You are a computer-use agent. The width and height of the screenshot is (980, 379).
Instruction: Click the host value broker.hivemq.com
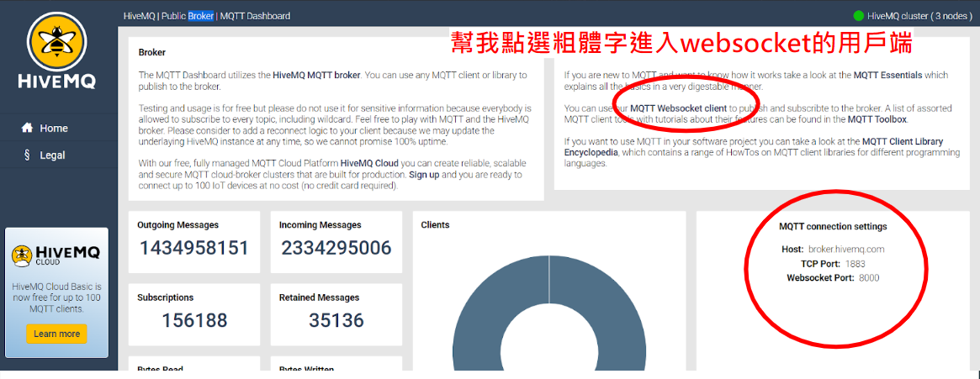click(x=845, y=249)
